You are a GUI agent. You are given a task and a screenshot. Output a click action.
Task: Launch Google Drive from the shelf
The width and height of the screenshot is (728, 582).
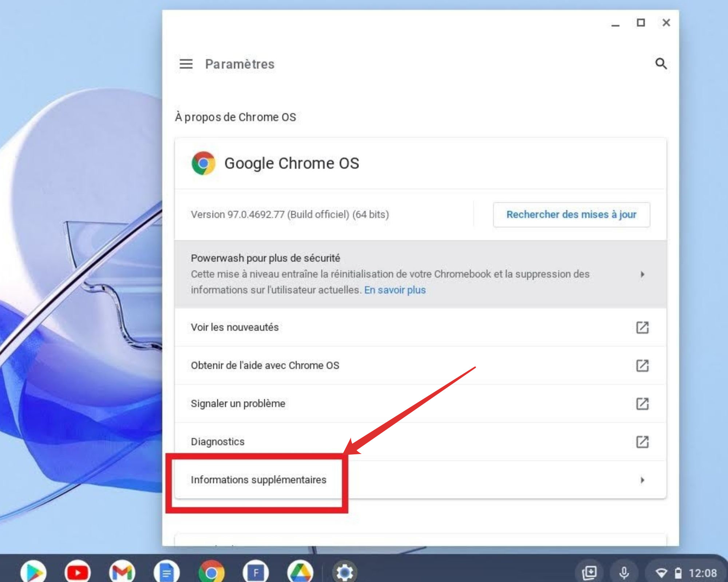point(300,573)
